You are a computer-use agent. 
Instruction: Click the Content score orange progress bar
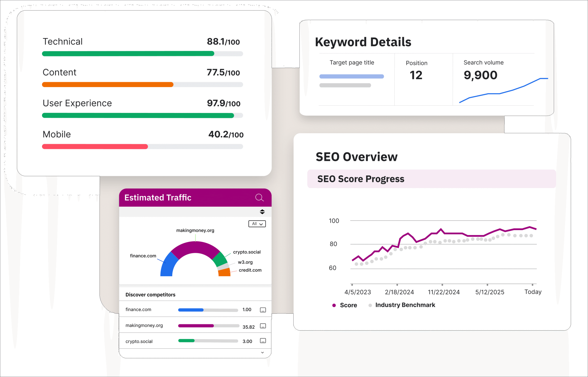108,85
